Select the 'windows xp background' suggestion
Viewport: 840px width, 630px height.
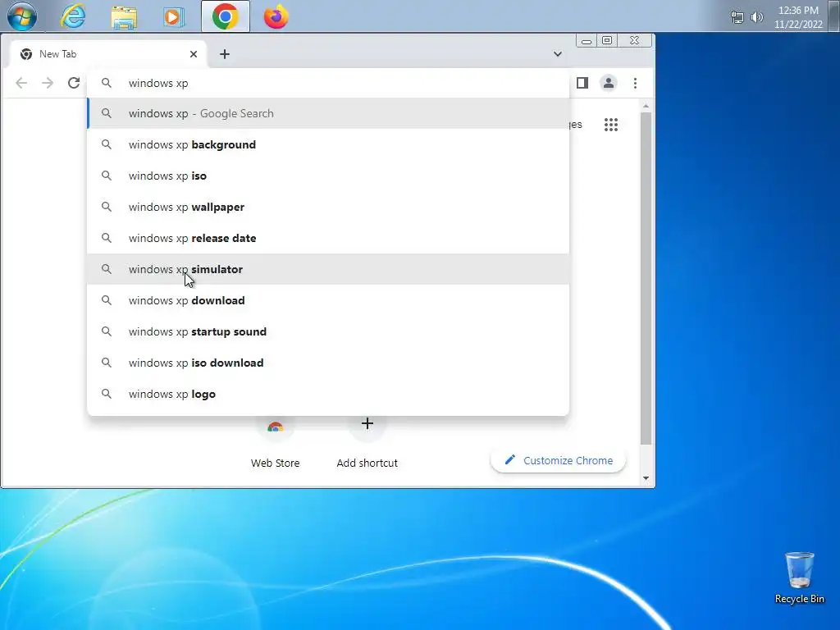point(328,144)
